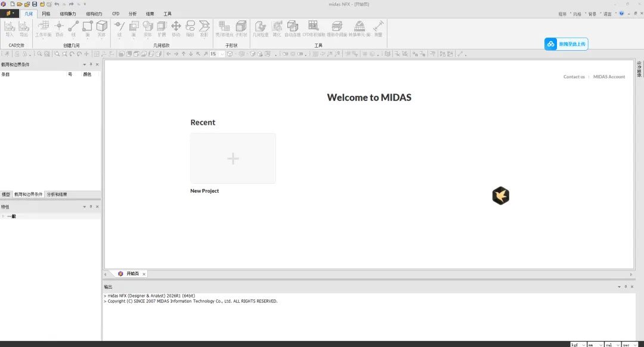Switch to the 分析 ribbon tab
The width and height of the screenshot is (644, 347).
tap(132, 14)
